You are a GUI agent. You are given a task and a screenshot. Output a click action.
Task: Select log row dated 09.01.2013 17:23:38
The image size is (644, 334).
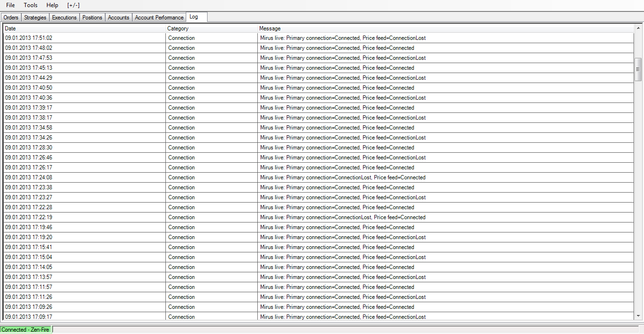pos(318,187)
